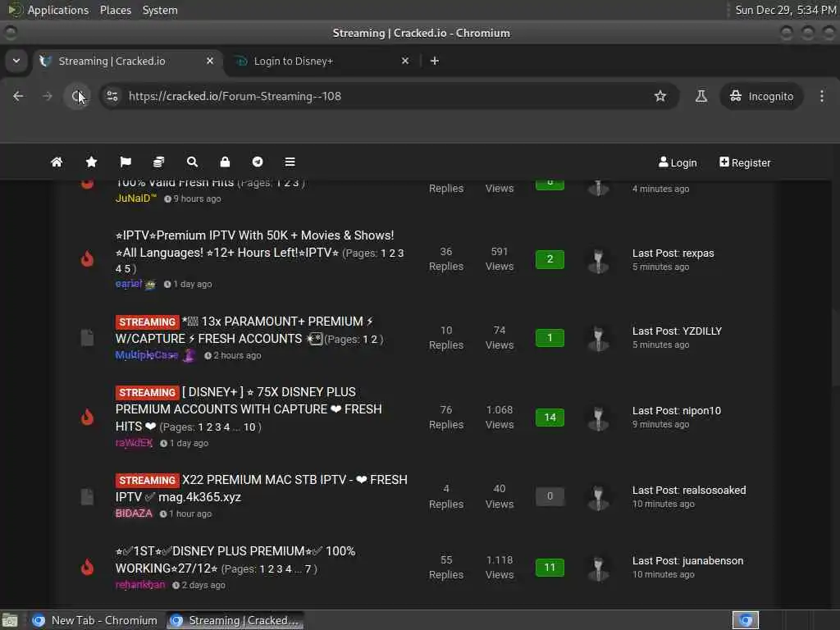Click the STREAMING tag on Disney+ 75X thread

148,393
